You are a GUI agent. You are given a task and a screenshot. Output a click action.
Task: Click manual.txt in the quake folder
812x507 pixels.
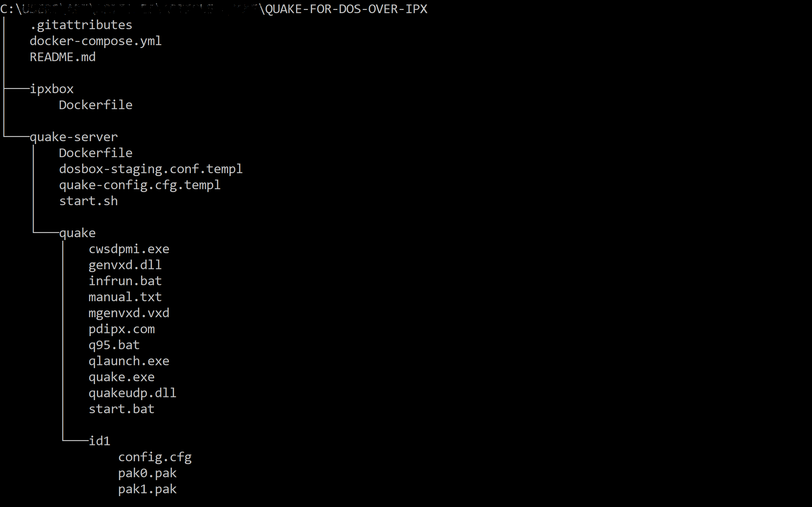pyautogui.click(x=125, y=297)
